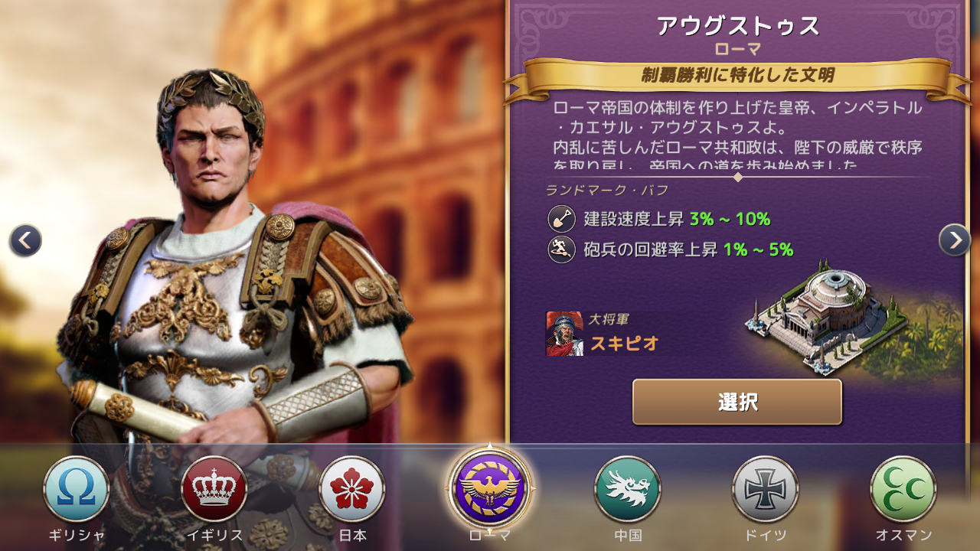The width and height of the screenshot is (980, 551).
Task: Select the Germany iron cross icon
Action: tap(765, 489)
